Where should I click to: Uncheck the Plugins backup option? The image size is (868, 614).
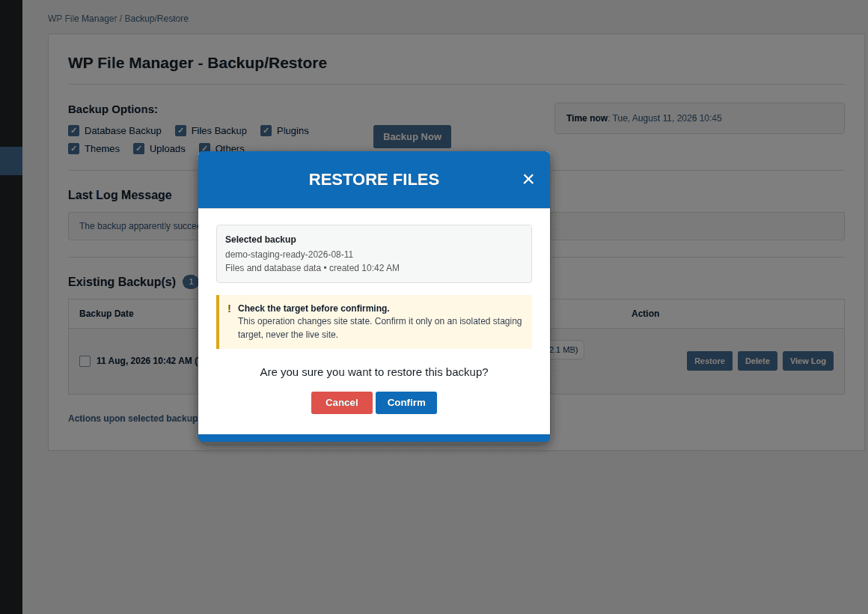266,131
